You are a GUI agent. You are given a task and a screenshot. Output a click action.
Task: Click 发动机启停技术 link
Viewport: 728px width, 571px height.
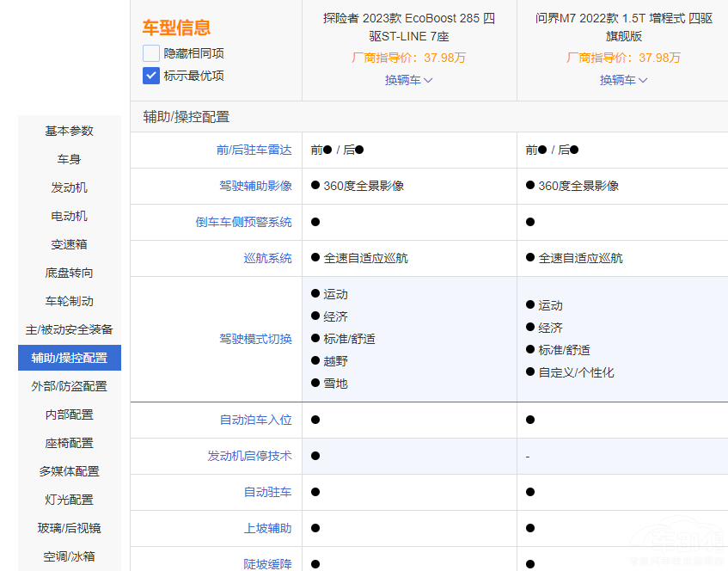tap(249, 456)
